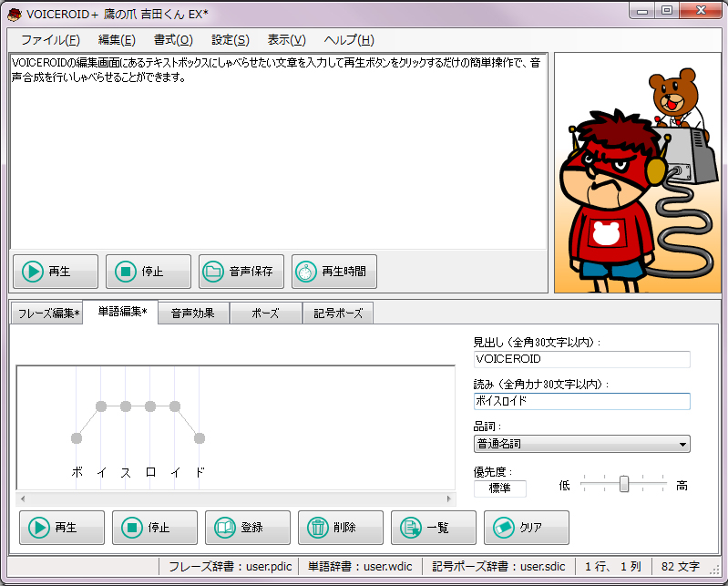Click the accent editor right scroll arrow

[x=449, y=499]
